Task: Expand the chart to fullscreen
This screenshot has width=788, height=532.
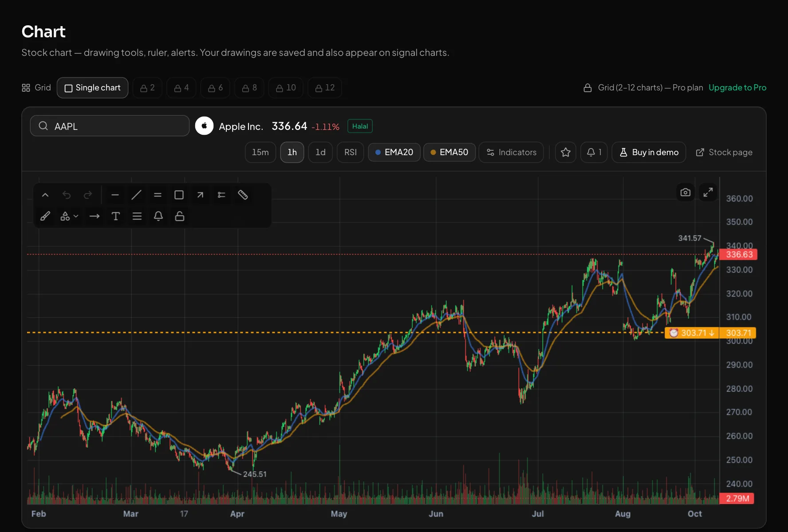Action: click(708, 192)
